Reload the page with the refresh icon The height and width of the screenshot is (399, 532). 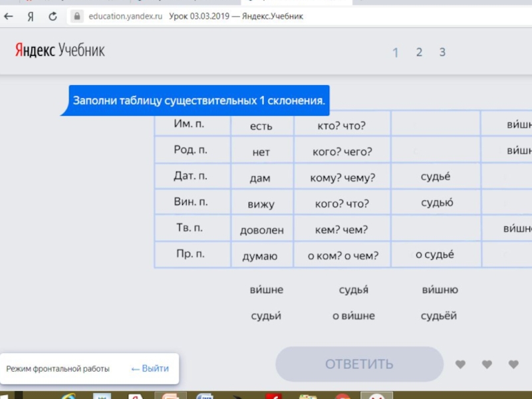pyautogui.click(x=53, y=17)
